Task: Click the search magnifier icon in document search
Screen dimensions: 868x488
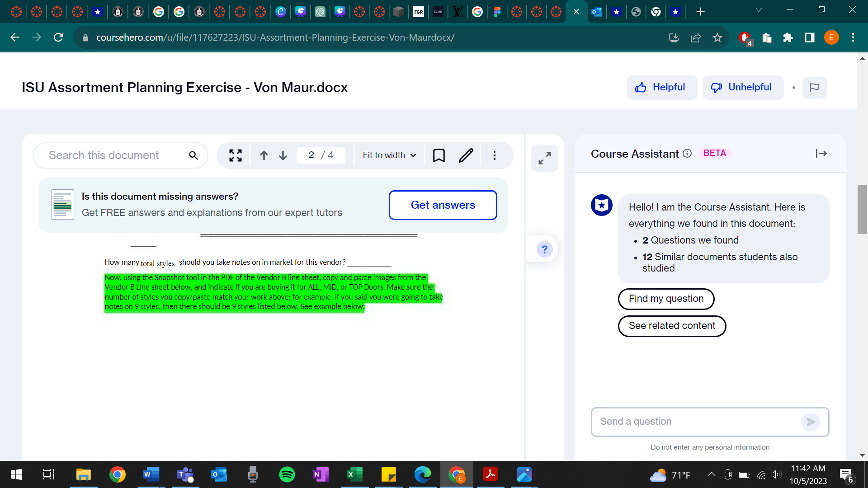Action: pos(193,155)
